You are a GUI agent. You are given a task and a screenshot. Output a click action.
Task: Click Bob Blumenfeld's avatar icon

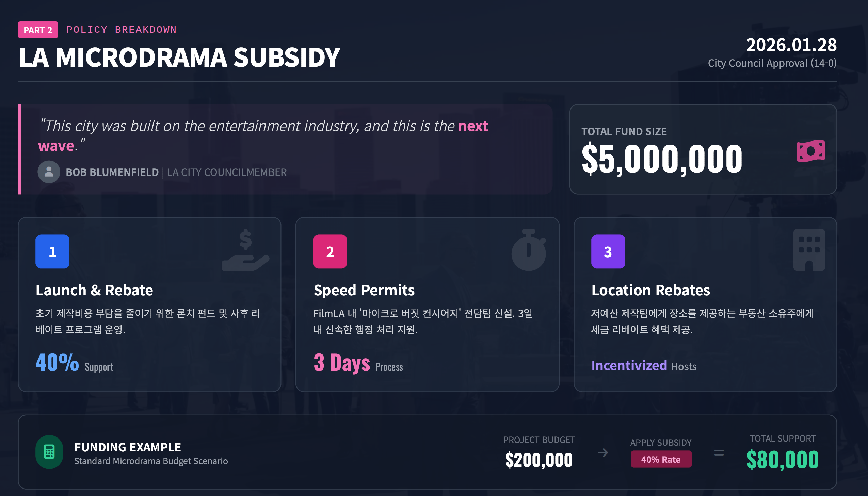(x=49, y=172)
